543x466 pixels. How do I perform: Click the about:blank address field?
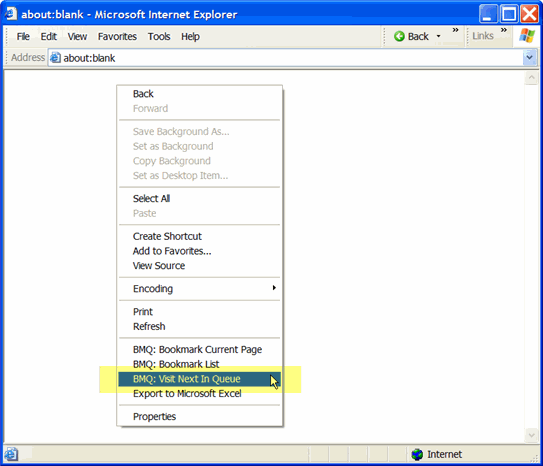pos(286,58)
